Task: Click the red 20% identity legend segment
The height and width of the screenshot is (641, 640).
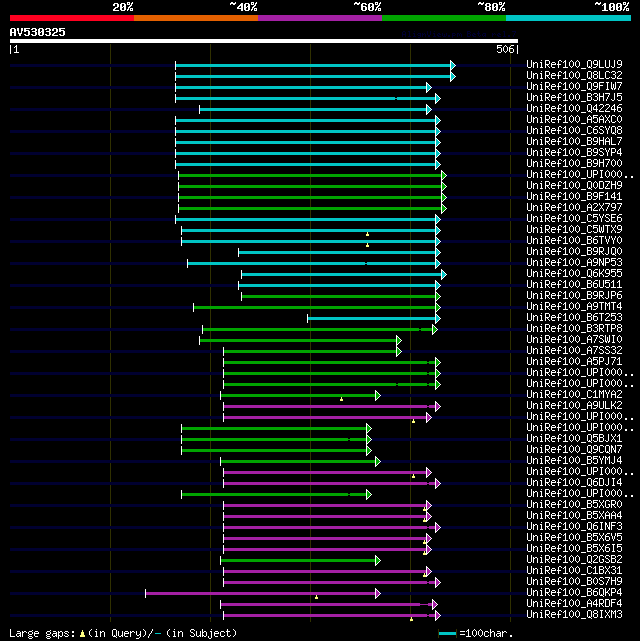Action: pos(72,18)
